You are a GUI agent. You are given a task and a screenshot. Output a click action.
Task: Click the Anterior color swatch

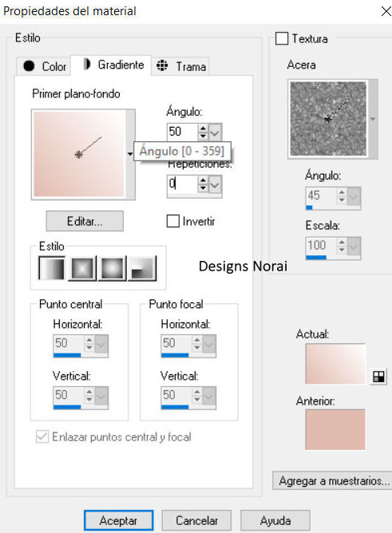(x=335, y=429)
